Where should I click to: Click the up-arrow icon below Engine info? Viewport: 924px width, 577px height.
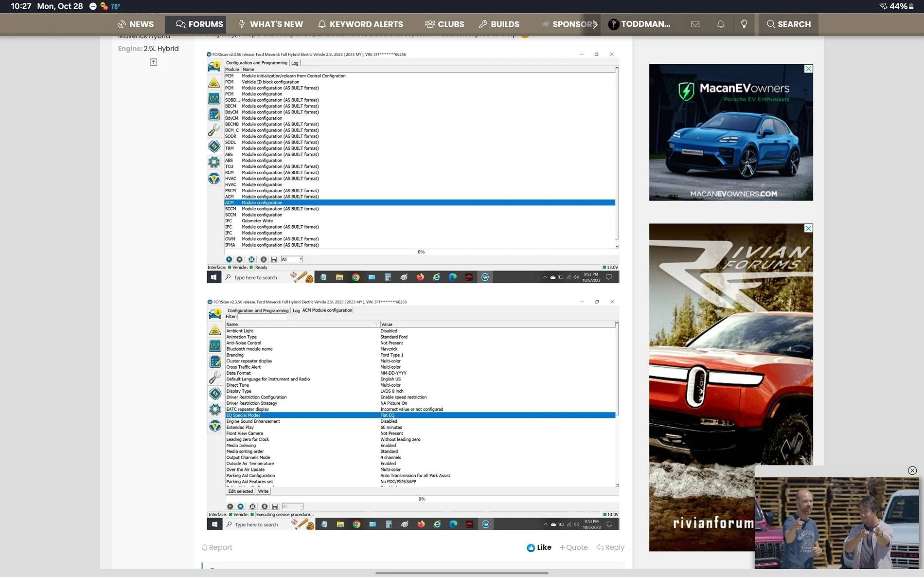153,62
